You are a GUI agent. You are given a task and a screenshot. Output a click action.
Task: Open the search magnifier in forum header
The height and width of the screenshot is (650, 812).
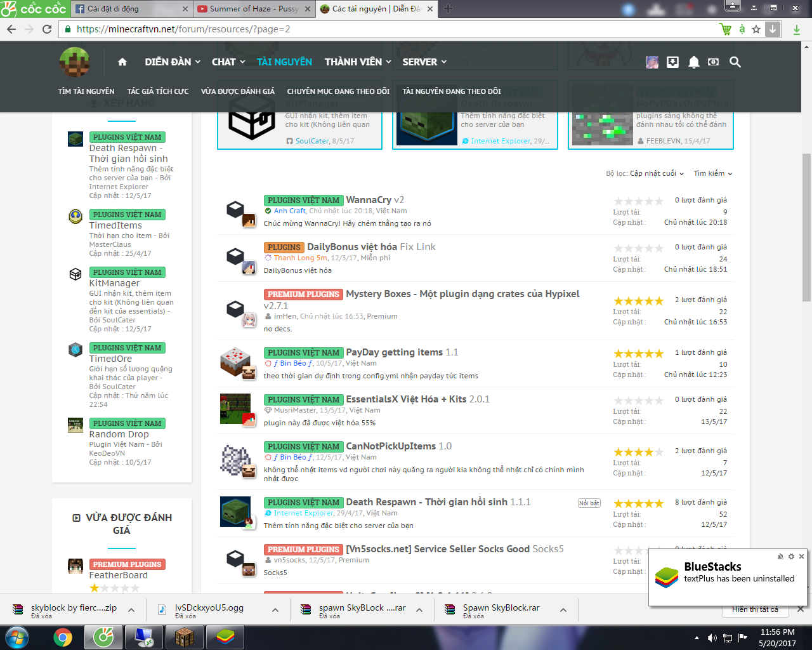(735, 62)
